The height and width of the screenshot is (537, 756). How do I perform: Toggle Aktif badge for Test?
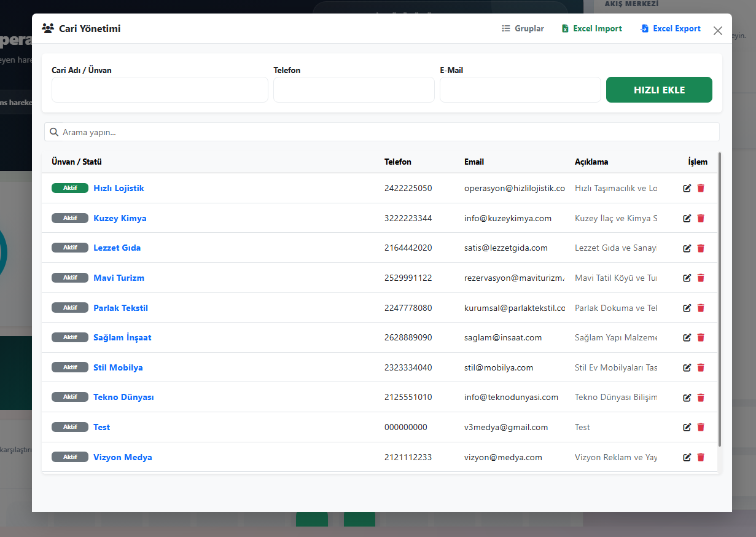70,427
